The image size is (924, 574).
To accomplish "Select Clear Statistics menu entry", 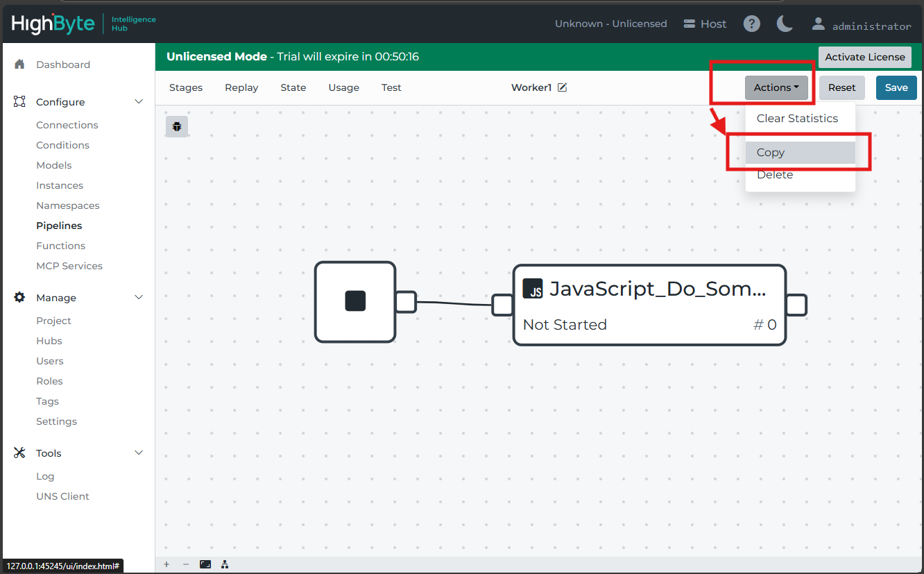I will click(x=797, y=119).
